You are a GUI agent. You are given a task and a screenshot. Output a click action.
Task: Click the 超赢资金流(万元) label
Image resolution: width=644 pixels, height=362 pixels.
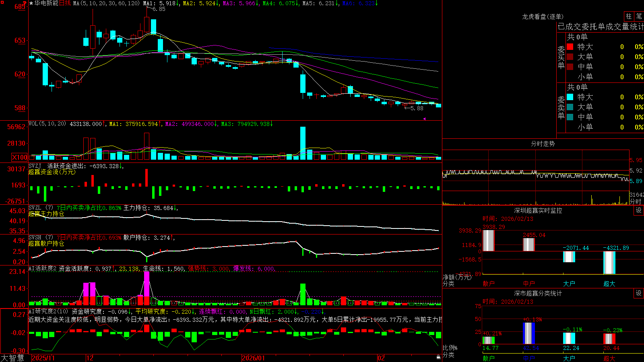pyautogui.click(x=52, y=172)
